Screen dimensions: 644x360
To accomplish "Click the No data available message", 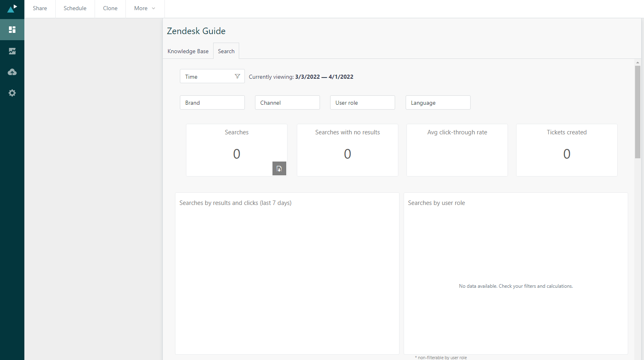I will coord(516,286).
